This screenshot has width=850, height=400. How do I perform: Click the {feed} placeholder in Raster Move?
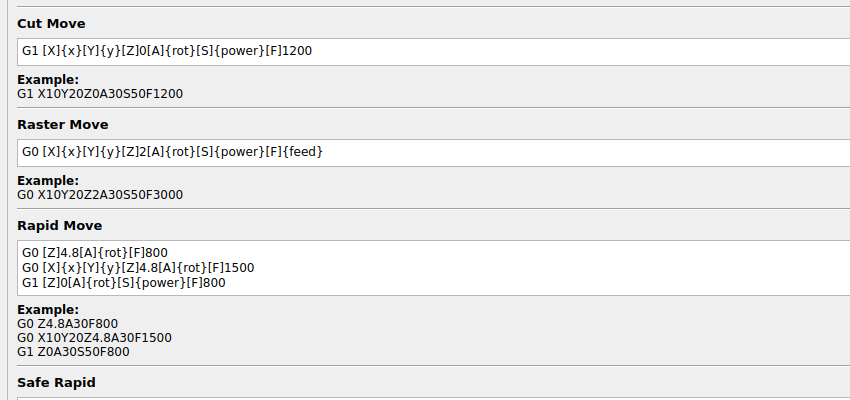pyautogui.click(x=302, y=152)
